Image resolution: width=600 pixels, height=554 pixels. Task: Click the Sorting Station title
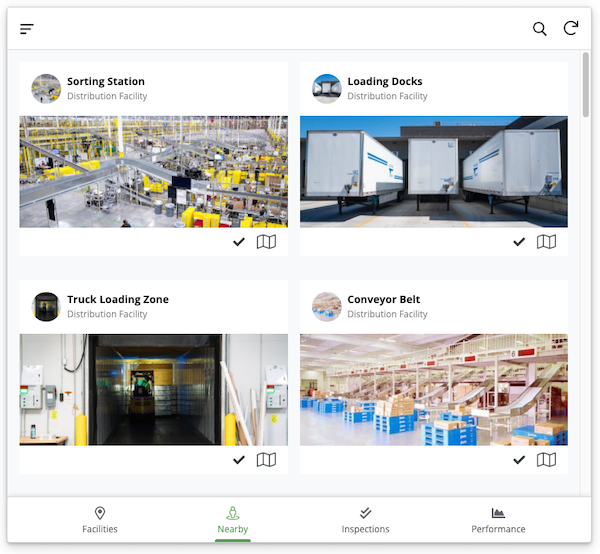(x=106, y=81)
